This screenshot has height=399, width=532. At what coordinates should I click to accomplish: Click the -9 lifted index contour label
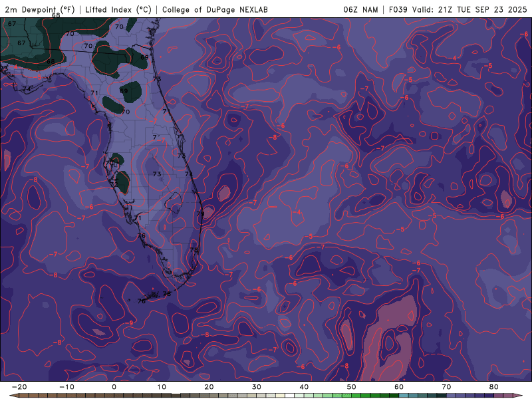[x=130, y=323]
